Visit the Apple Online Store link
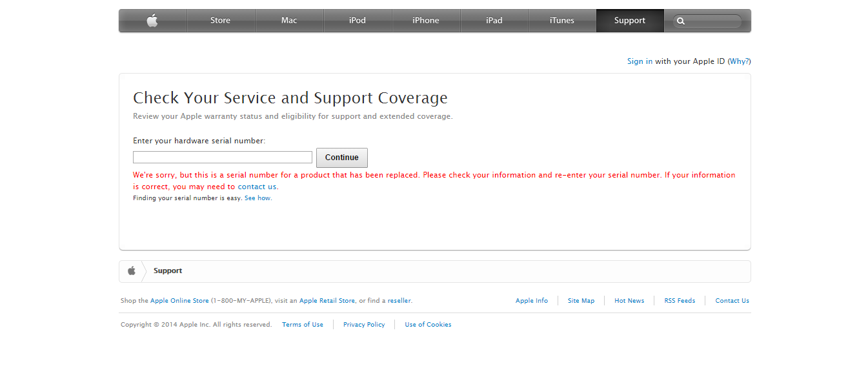This screenshot has height=379, width=868. (179, 301)
